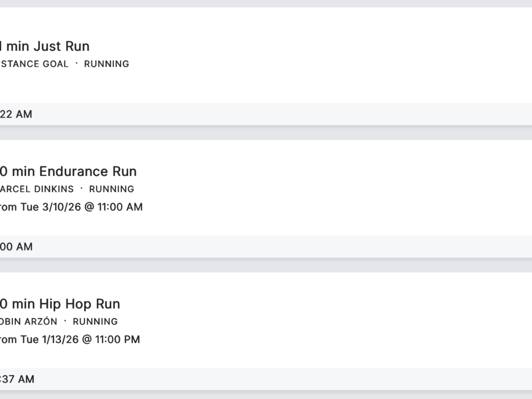Click the 22 AM timestamp footer
532x399 pixels.
[266, 114]
